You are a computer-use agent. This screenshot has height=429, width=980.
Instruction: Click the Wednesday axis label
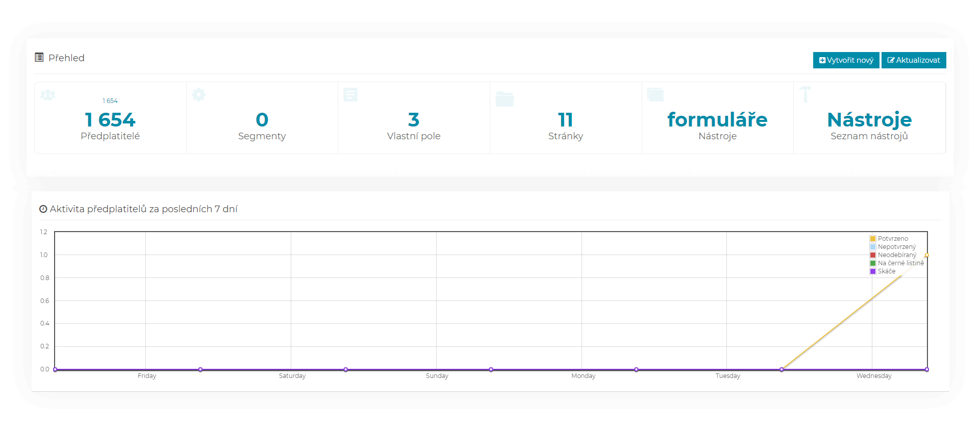pyautogui.click(x=874, y=376)
